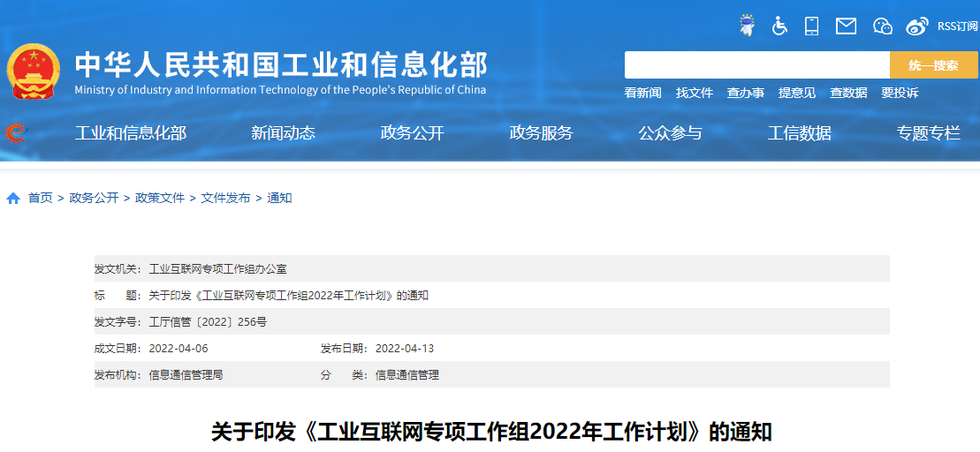Open the RSS订阅 link

coord(957,26)
